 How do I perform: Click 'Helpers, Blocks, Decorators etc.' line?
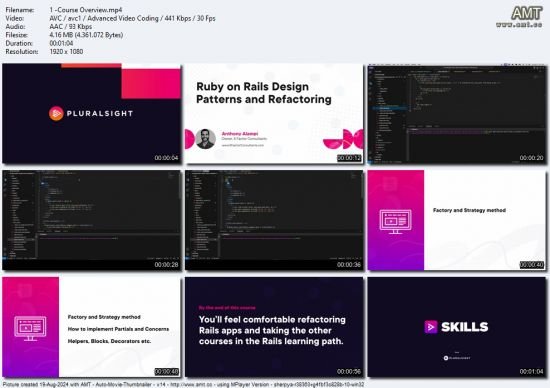(109, 341)
